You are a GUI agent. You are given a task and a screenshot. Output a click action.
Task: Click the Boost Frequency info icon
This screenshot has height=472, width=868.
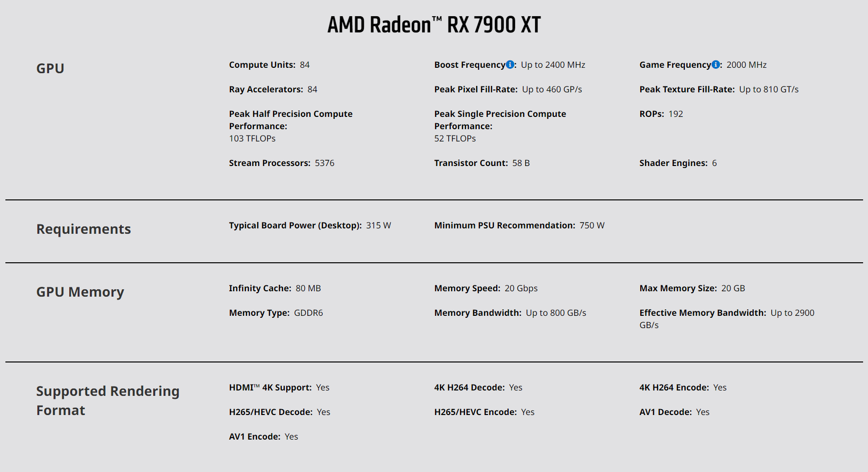tap(510, 64)
